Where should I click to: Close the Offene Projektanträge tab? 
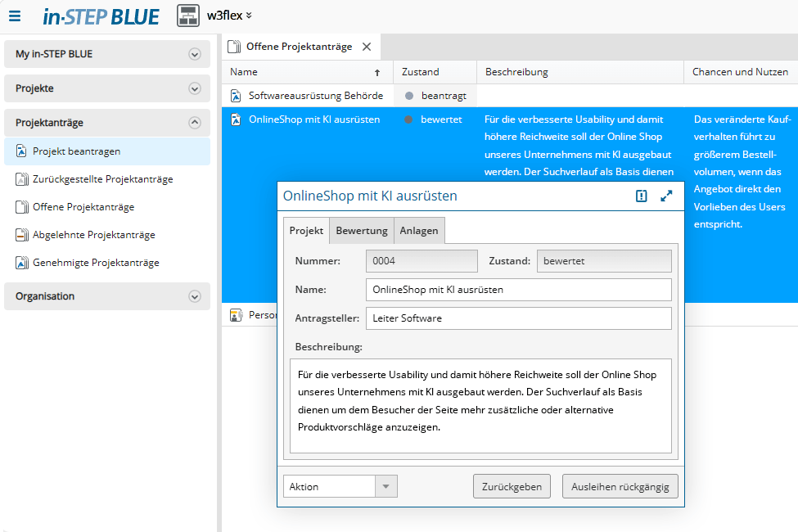(x=367, y=47)
